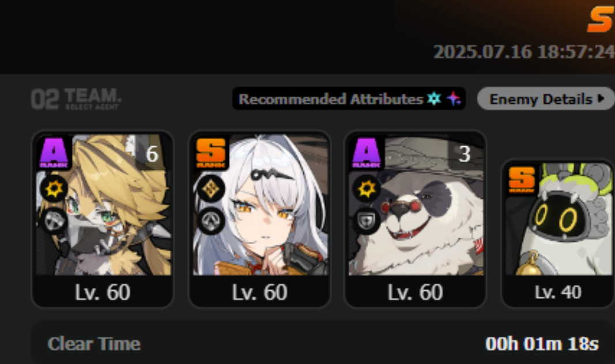615x364 pixels.
Task: Select the blonde agent portrait
Action: pos(103,204)
